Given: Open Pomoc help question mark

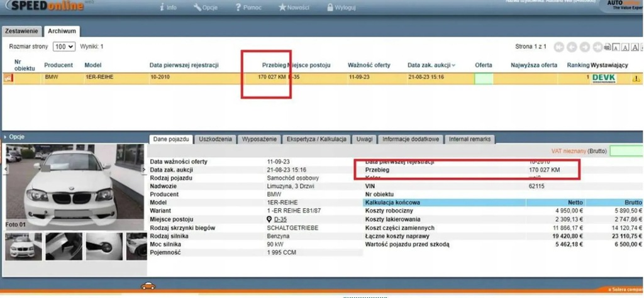Looking at the screenshot, I should coord(238,8).
